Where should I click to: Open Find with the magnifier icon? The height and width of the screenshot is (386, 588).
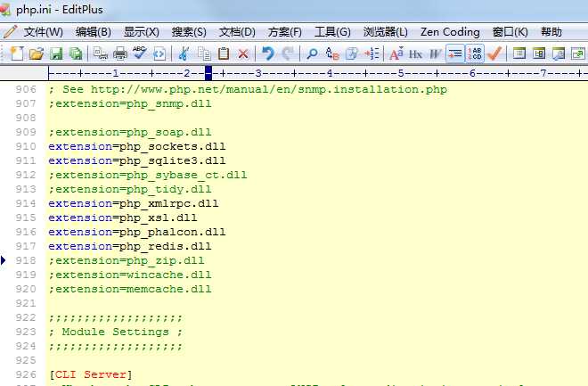pyautogui.click(x=312, y=54)
